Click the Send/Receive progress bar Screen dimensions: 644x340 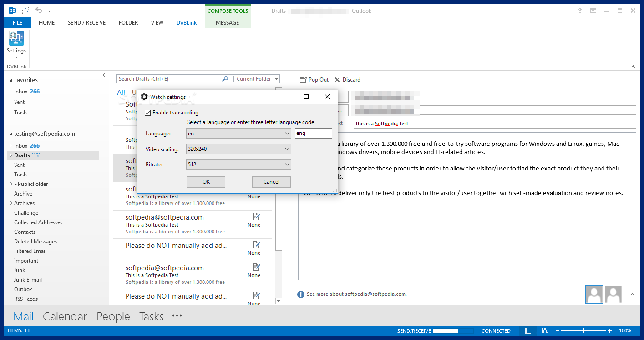point(453,331)
